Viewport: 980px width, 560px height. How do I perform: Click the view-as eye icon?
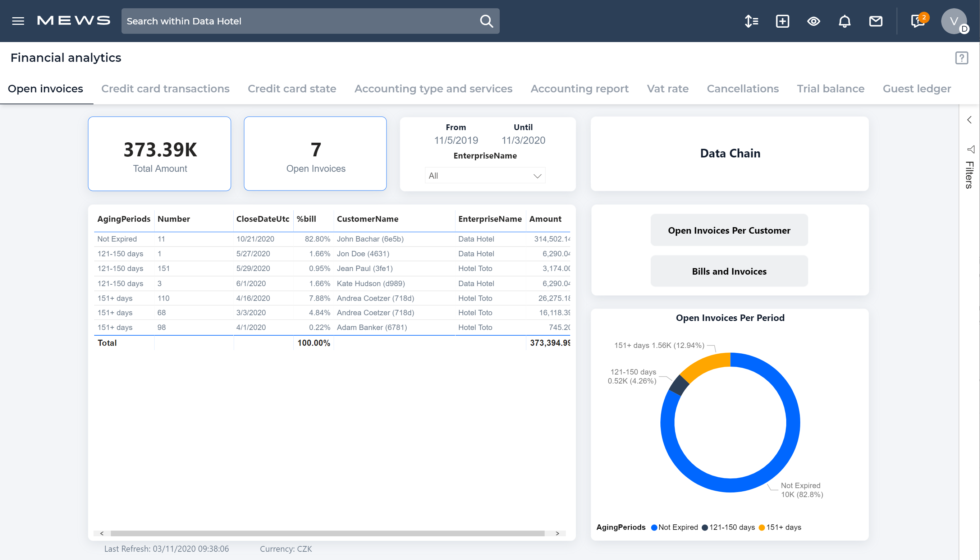pyautogui.click(x=813, y=21)
